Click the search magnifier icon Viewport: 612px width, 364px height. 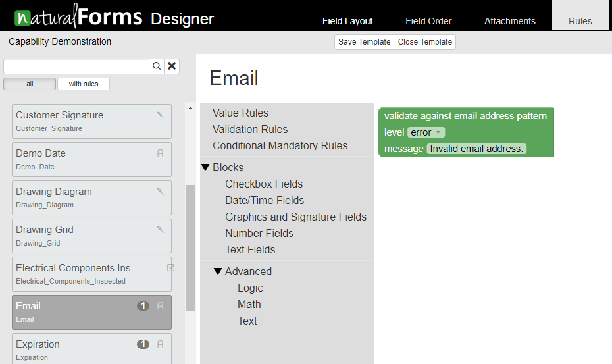pyautogui.click(x=157, y=66)
